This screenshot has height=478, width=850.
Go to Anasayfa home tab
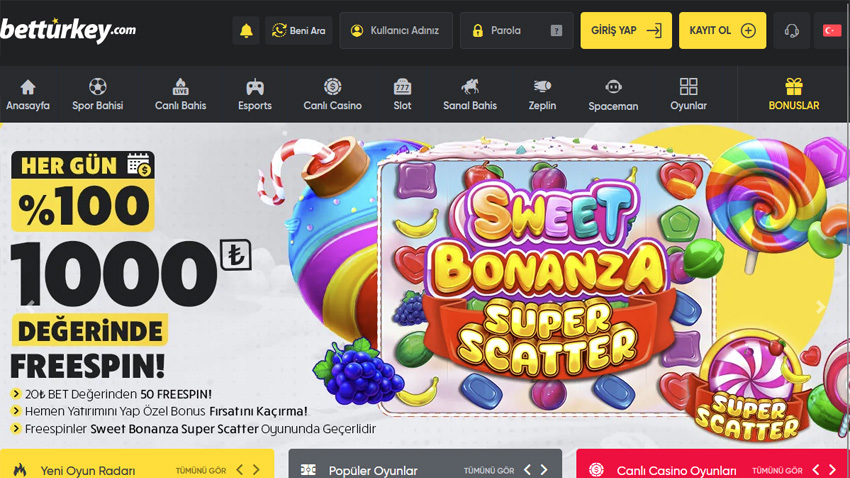point(28,94)
